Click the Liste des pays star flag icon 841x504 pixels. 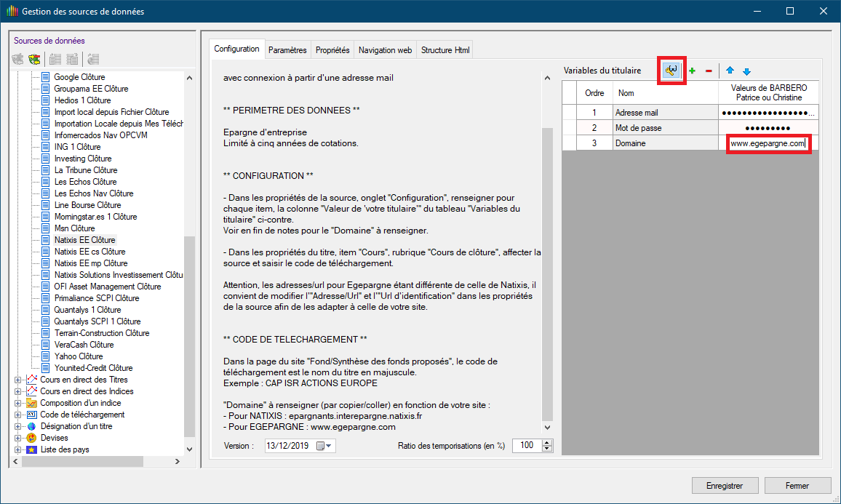point(31,449)
